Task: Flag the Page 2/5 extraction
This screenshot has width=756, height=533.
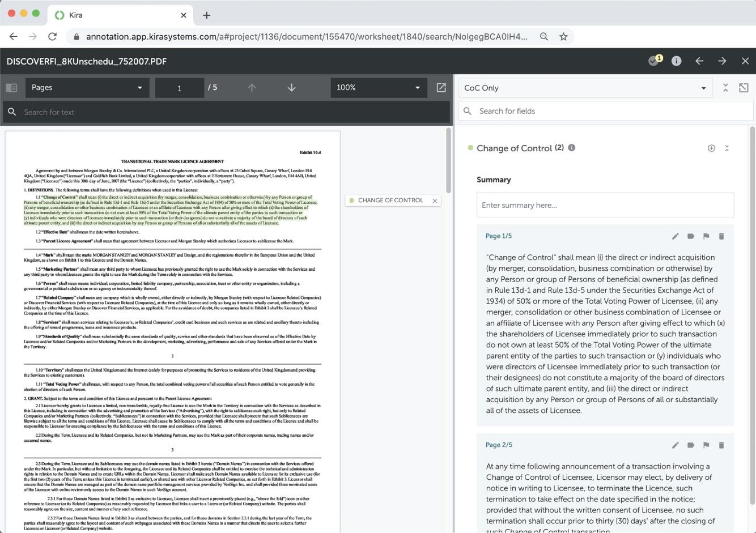Action: pos(706,445)
